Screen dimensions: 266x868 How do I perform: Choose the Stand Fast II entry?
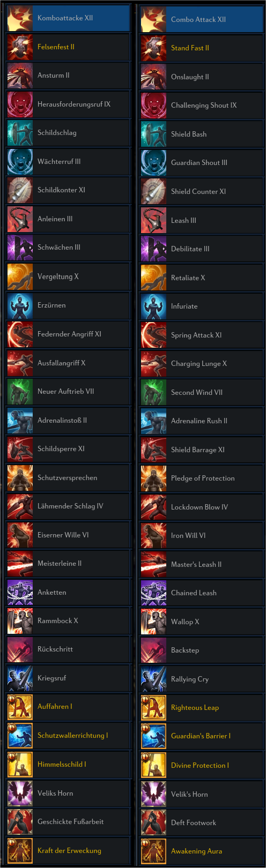(x=202, y=48)
